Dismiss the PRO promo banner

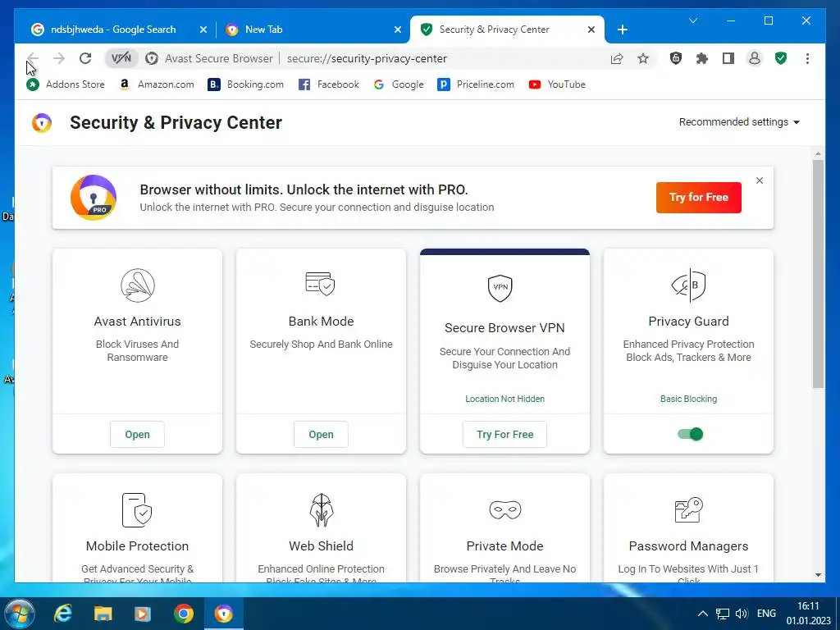(760, 180)
